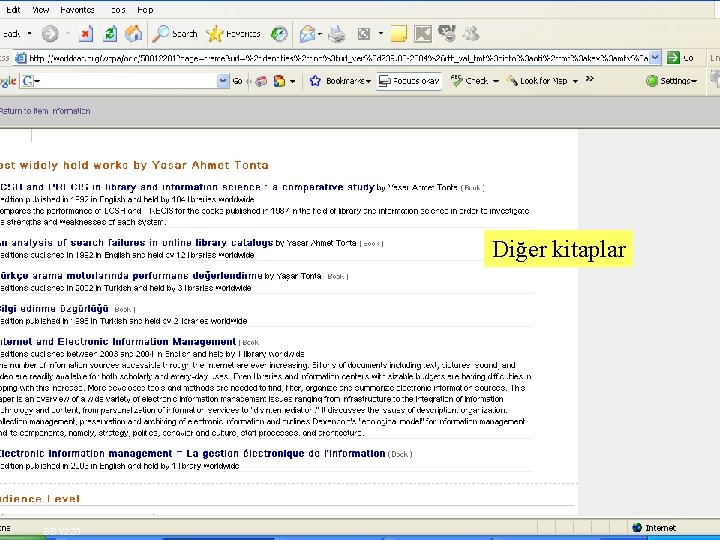Open the View menu
The width and height of the screenshot is (720, 540).
40,10
